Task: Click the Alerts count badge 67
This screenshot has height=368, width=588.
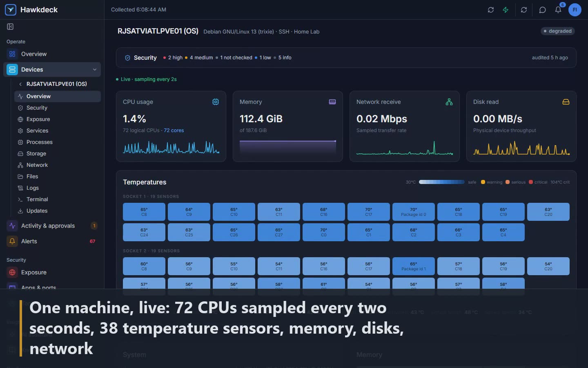Action: [93, 241]
